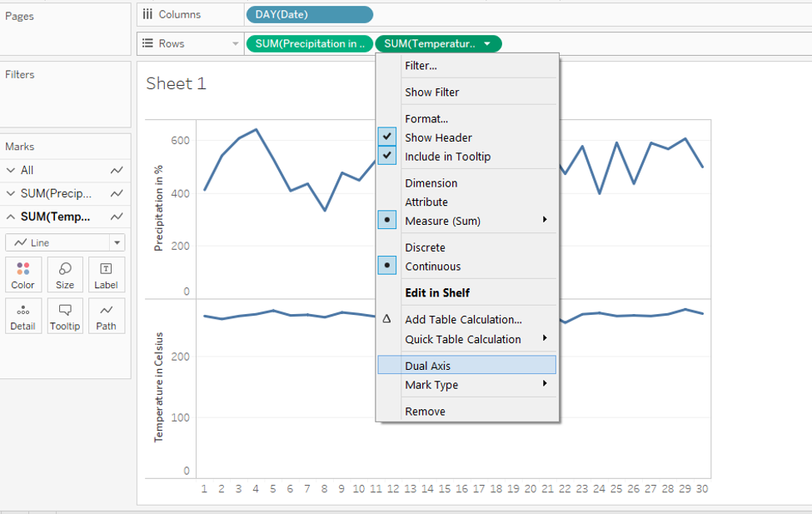Screen dimensions: 812x514
Task: Open the Size marks card
Action: [65, 274]
